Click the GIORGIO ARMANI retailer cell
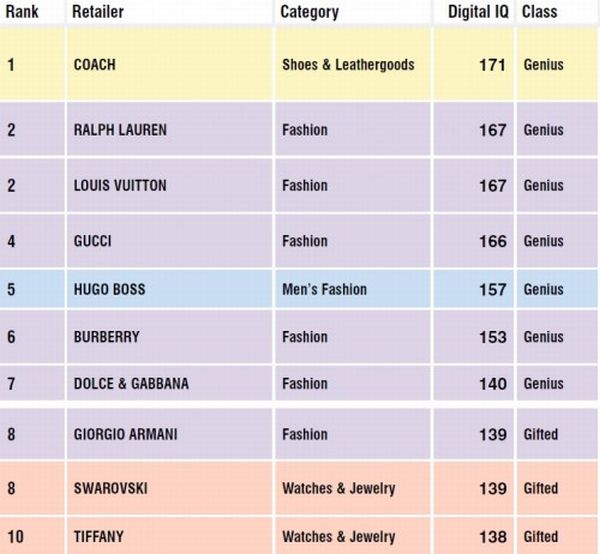 click(170, 434)
